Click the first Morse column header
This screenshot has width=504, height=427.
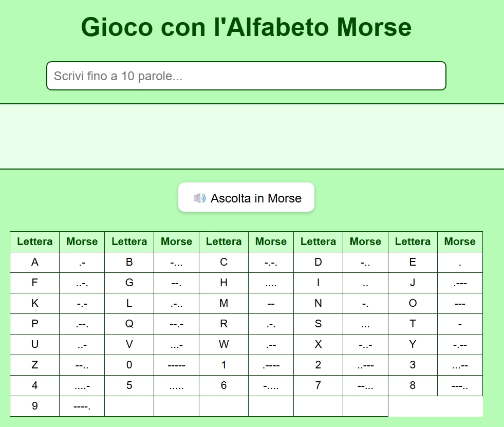coord(82,242)
